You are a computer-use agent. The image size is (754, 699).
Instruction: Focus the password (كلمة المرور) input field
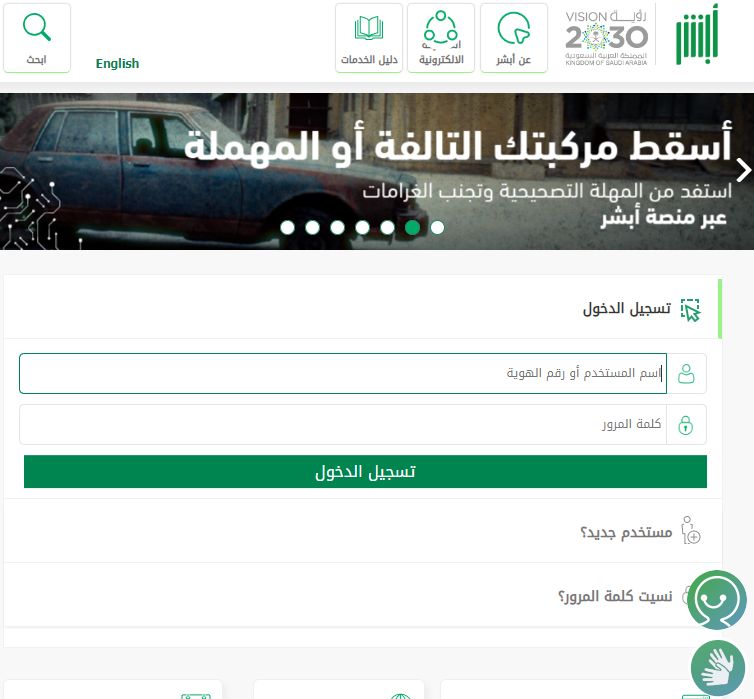point(340,425)
